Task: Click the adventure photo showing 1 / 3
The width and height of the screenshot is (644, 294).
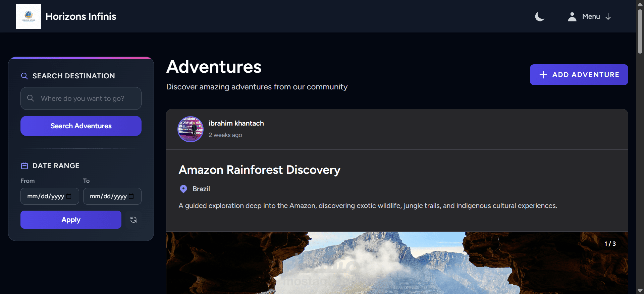Action: click(x=397, y=263)
